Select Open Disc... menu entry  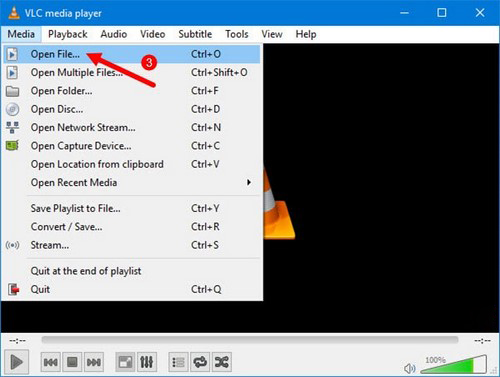click(x=132, y=109)
